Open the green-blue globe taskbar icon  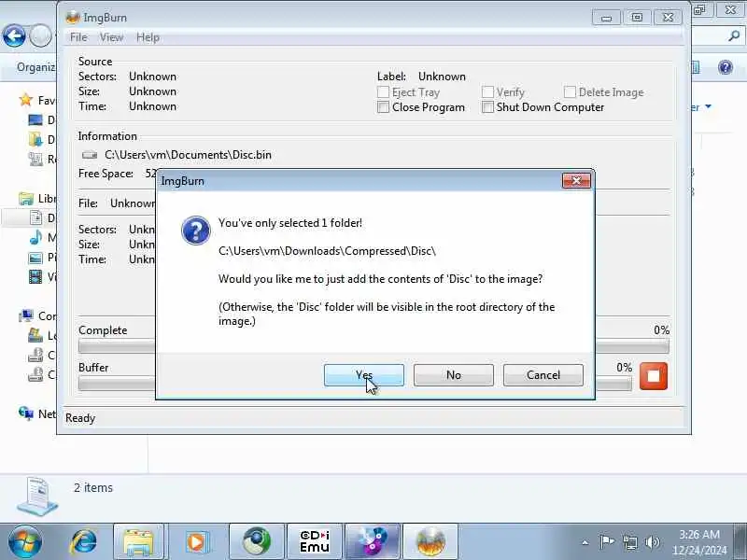(x=257, y=542)
